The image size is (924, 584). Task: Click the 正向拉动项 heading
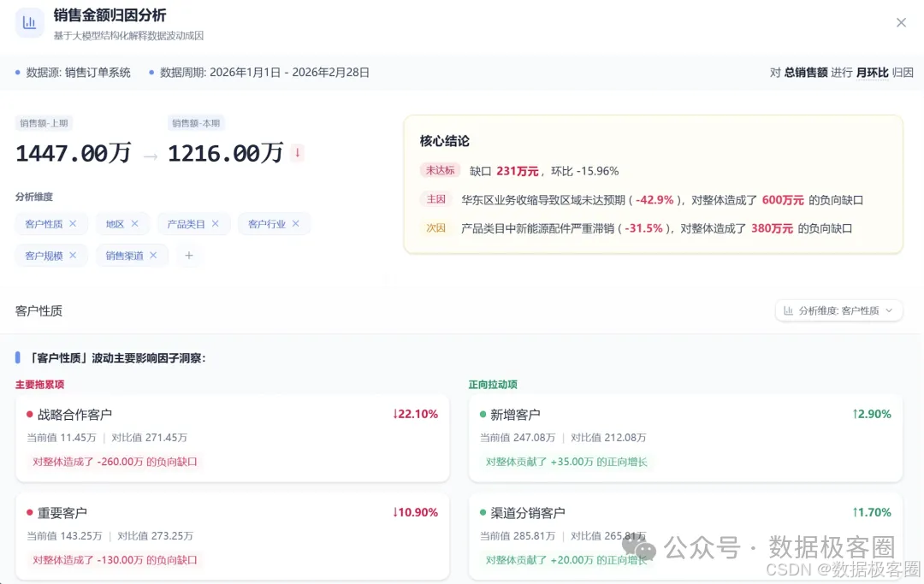[493, 385]
